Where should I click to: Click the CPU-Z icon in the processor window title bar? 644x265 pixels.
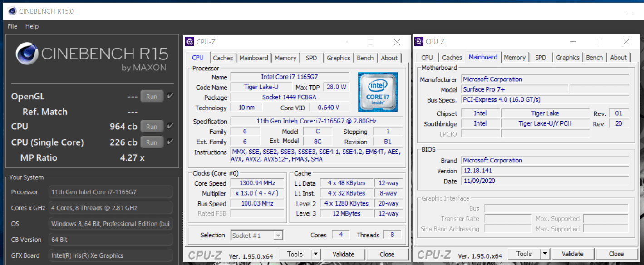(190, 42)
